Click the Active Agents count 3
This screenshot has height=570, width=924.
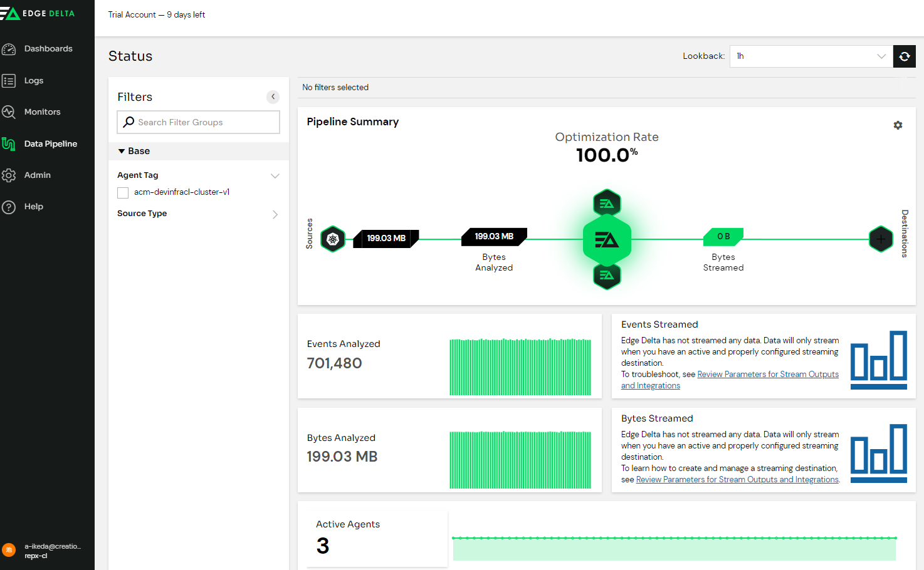pos(323,546)
